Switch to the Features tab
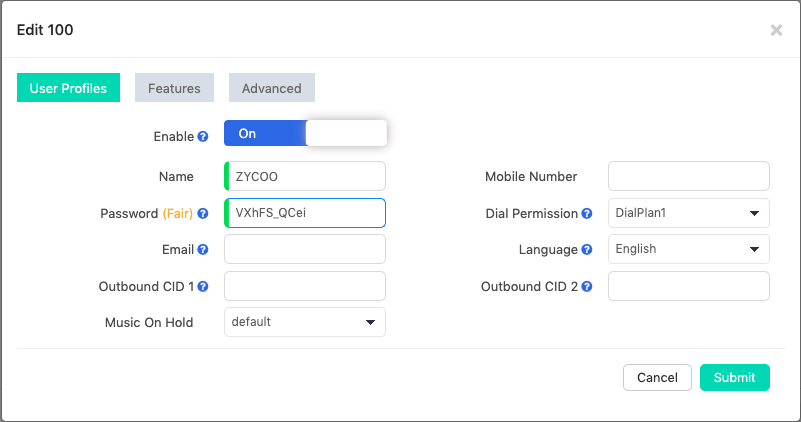 pos(174,88)
